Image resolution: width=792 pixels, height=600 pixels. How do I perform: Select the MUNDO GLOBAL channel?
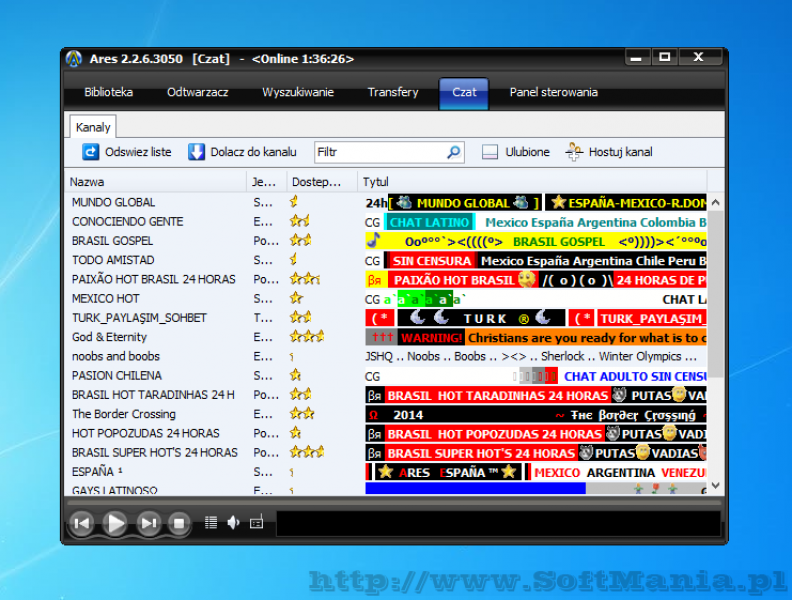(114, 202)
